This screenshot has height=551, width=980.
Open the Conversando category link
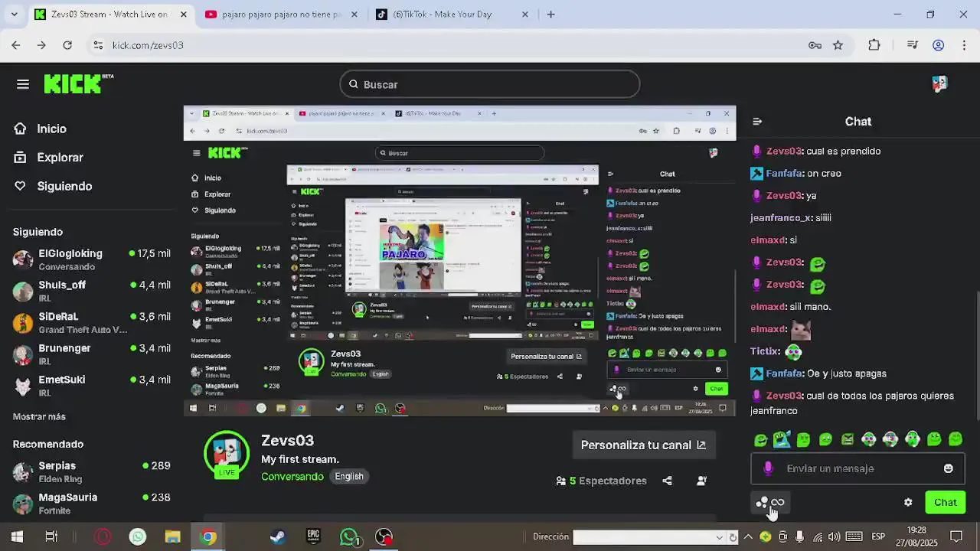(x=292, y=476)
